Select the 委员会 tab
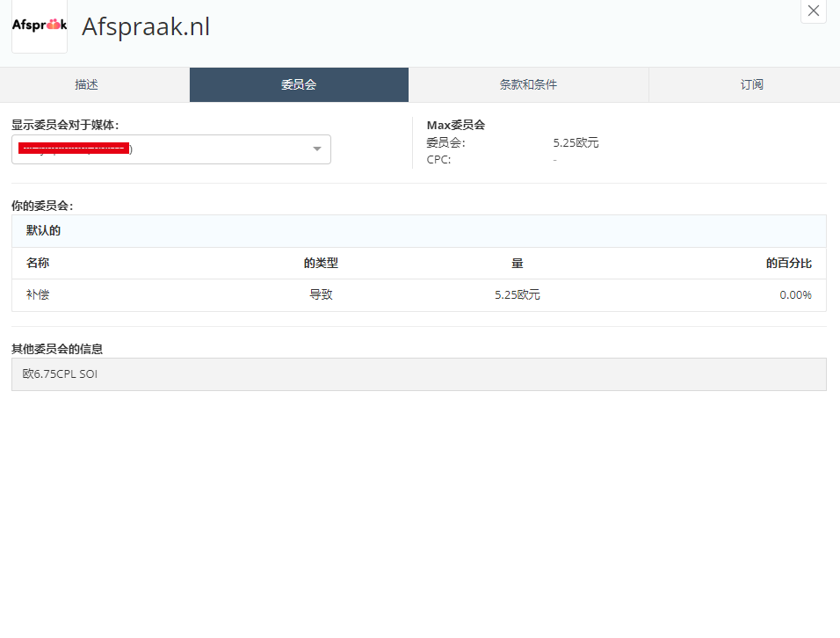 coord(299,84)
